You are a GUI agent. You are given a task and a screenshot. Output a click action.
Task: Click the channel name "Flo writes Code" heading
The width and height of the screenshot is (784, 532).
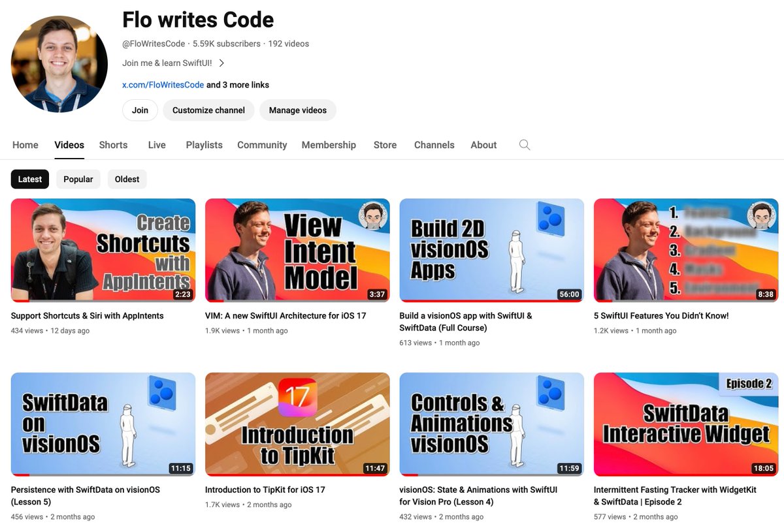(198, 20)
